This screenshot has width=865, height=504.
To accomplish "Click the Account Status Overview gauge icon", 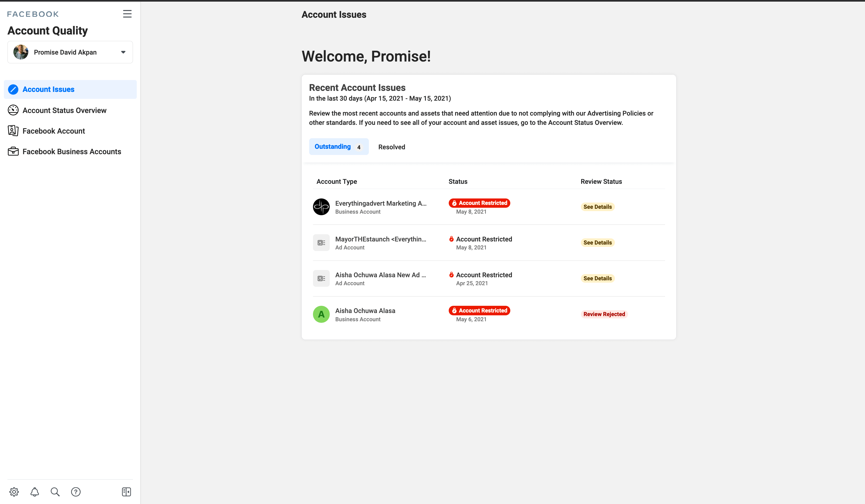I will [13, 110].
